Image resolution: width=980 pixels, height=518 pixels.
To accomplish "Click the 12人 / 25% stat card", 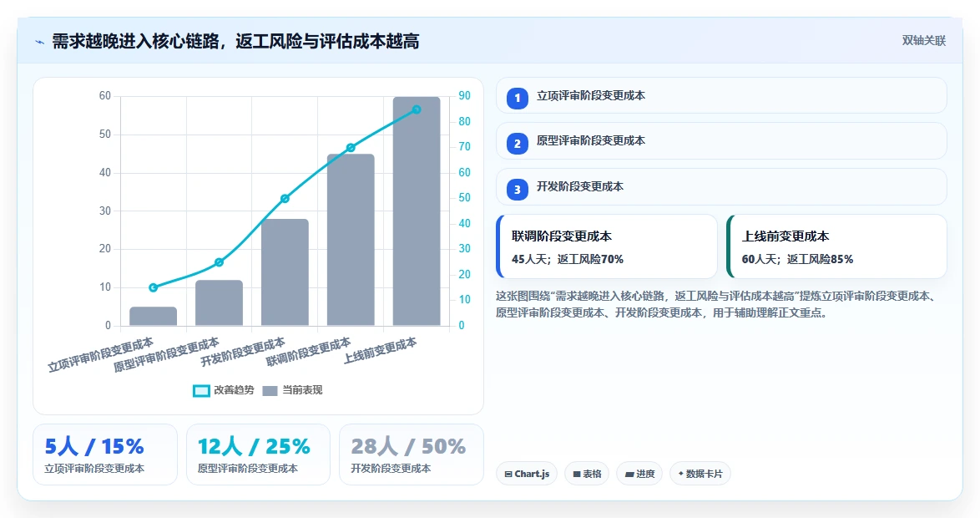I will pyautogui.click(x=258, y=455).
